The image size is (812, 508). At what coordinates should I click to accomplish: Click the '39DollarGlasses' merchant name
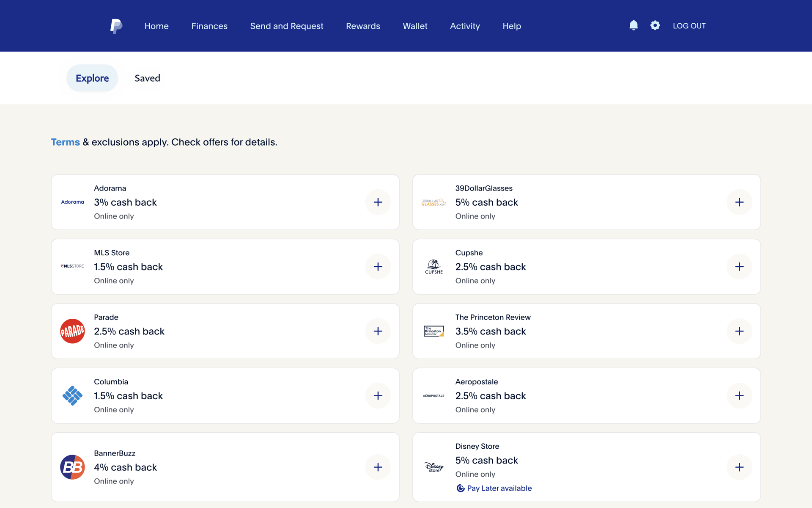(484, 188)
